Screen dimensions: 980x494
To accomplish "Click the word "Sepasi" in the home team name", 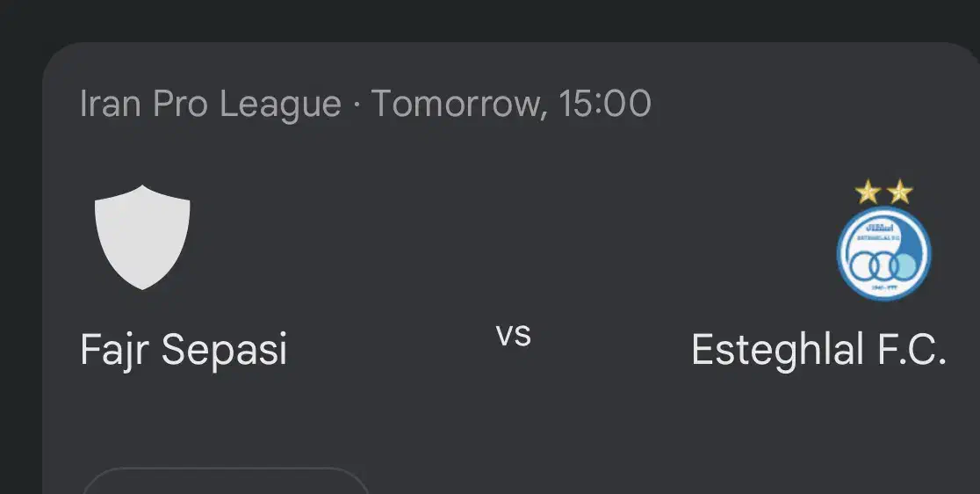I will [x=225, y=350].
